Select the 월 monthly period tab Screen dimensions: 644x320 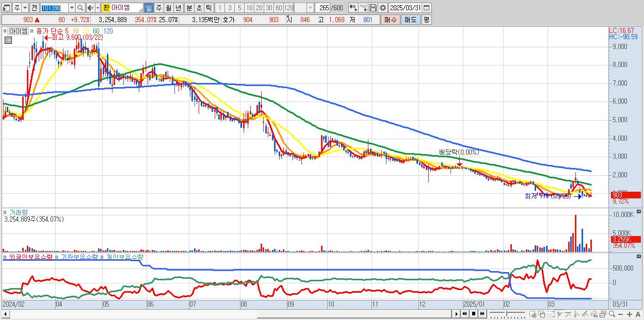tap(168, 8)
